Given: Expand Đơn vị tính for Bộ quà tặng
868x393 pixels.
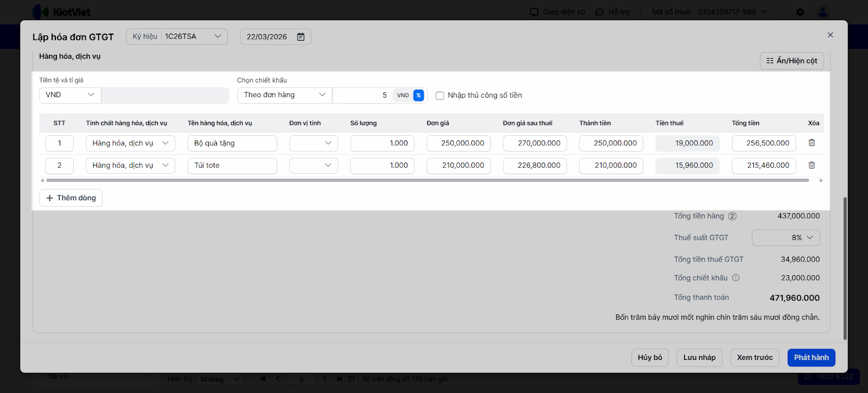Looking at the screenshot, I should click(314, 143).
